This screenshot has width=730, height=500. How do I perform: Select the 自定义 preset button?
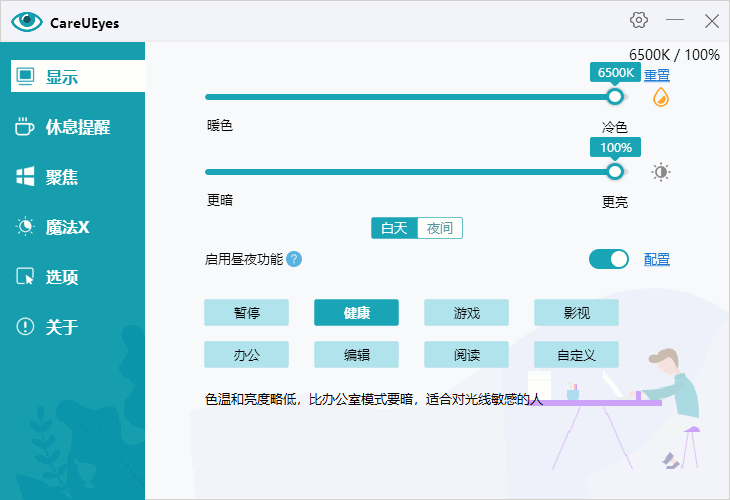click(x=576, y=355)
